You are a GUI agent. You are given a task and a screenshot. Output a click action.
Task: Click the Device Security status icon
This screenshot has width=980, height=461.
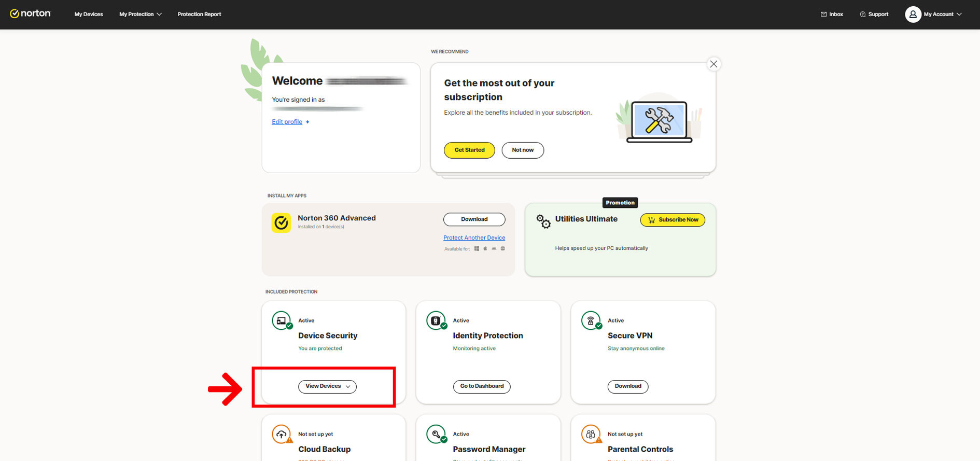pos(282,321)
